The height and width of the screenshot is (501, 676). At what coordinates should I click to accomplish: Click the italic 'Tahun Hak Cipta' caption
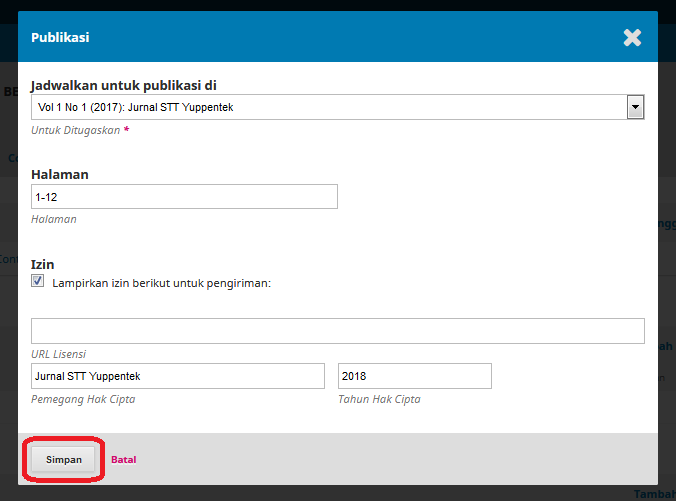pyautogui.click(x=379, y=399)
